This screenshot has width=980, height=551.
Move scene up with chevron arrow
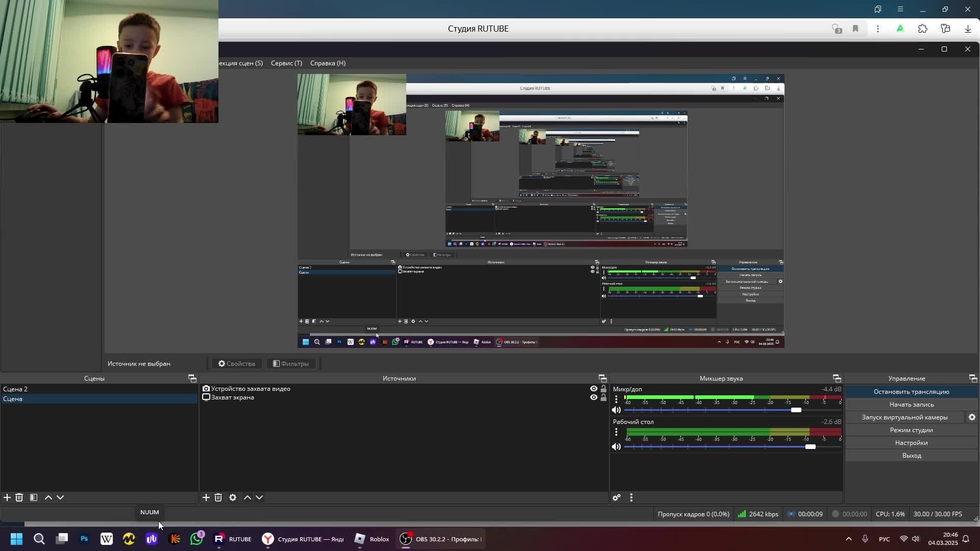click(48, 497)
